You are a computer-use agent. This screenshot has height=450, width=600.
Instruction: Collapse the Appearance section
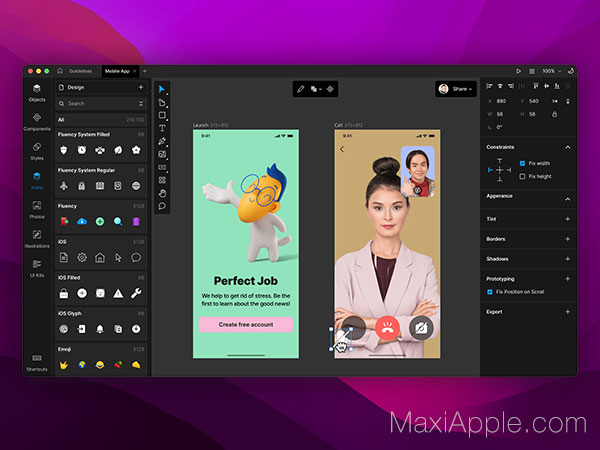click(x=568, y=199)
